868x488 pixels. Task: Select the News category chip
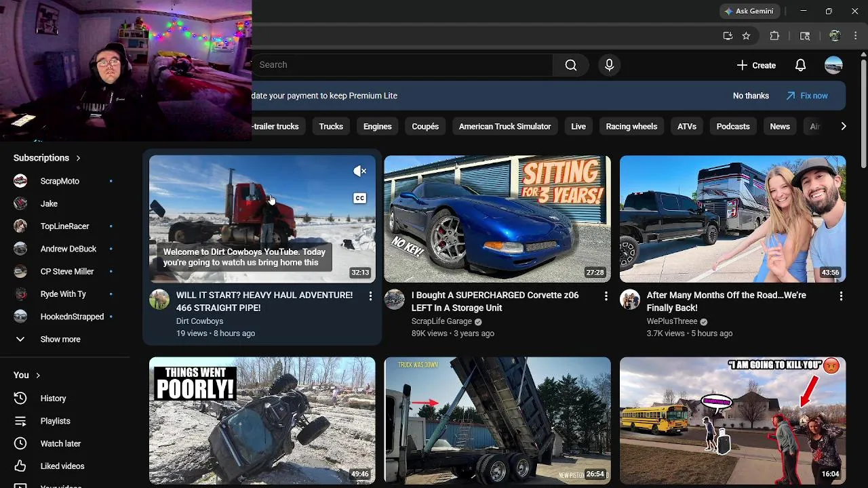click(x=780, y=126)
